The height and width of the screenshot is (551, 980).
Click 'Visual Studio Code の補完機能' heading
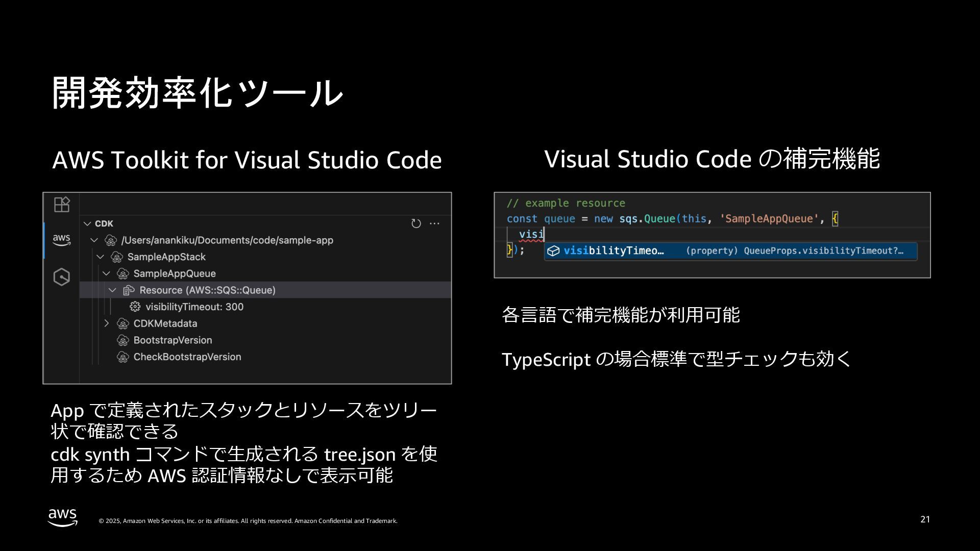(x=712, y=159)
